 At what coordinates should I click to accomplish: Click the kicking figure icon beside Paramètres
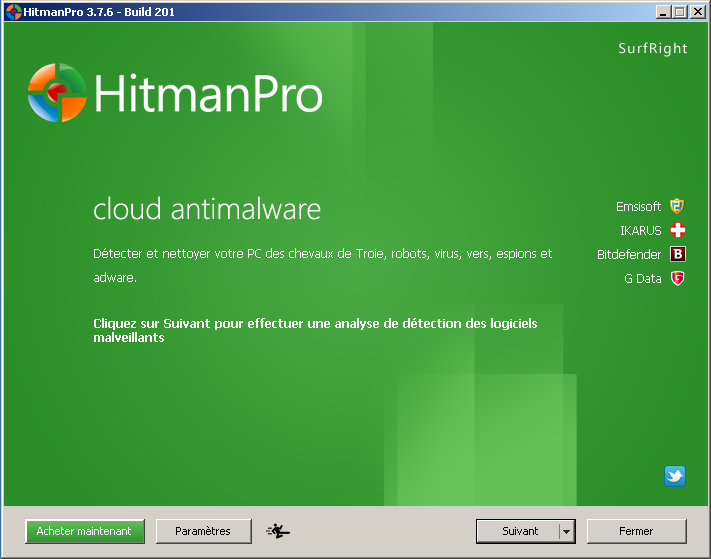click(x=278, y=531)
